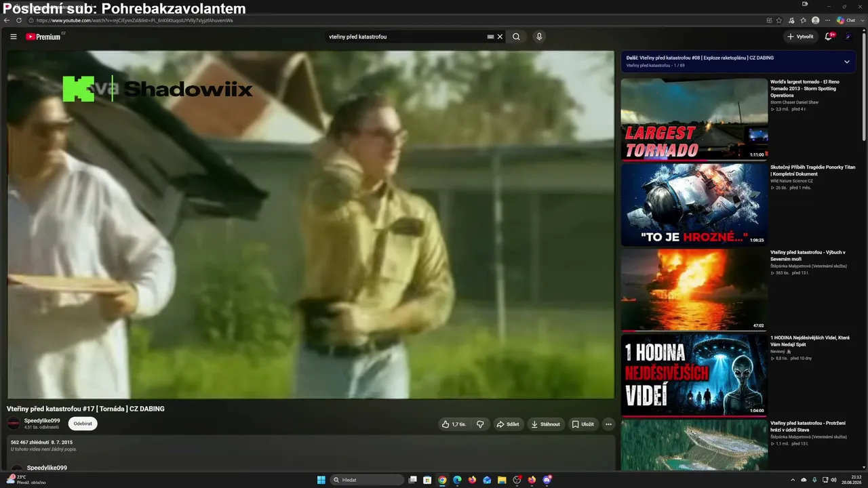The image size is (868, 488).
Task: Switch to Google Chrome on the taskbar
Action: coord(442,480)
